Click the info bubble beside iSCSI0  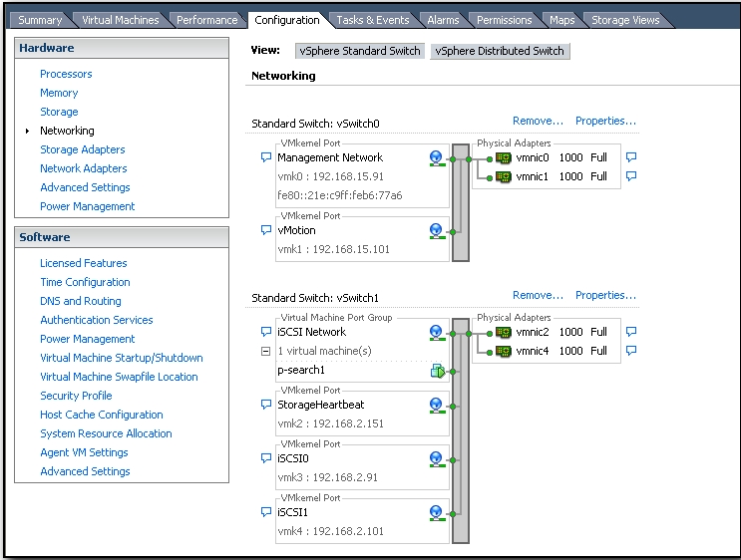click(x=266, y=458)
